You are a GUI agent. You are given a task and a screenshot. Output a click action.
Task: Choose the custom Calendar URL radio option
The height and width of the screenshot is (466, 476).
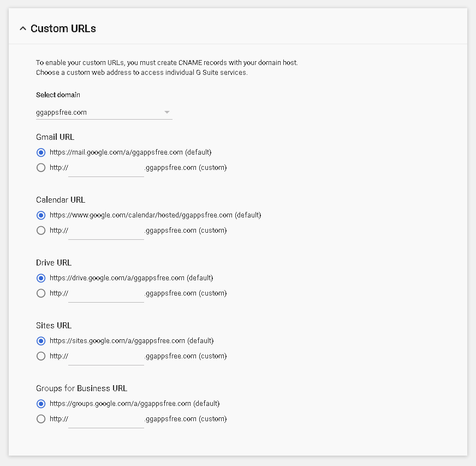pos(41,231)
